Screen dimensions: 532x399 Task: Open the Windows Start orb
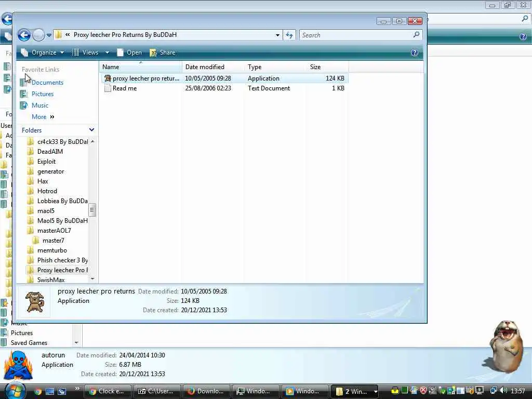pyautogui.click(x=15, y=391)
